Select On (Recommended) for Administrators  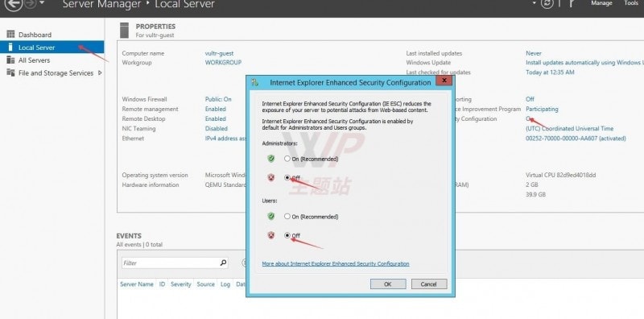click(x=287, y=159)
